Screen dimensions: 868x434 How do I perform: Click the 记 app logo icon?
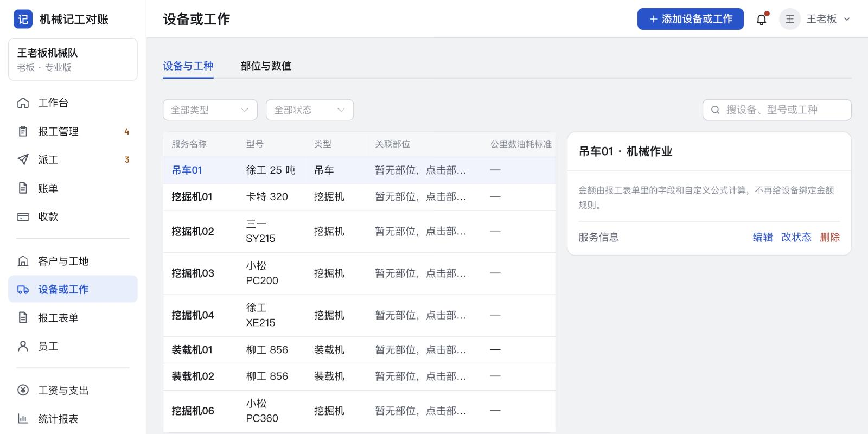click(x=23, y=19)
